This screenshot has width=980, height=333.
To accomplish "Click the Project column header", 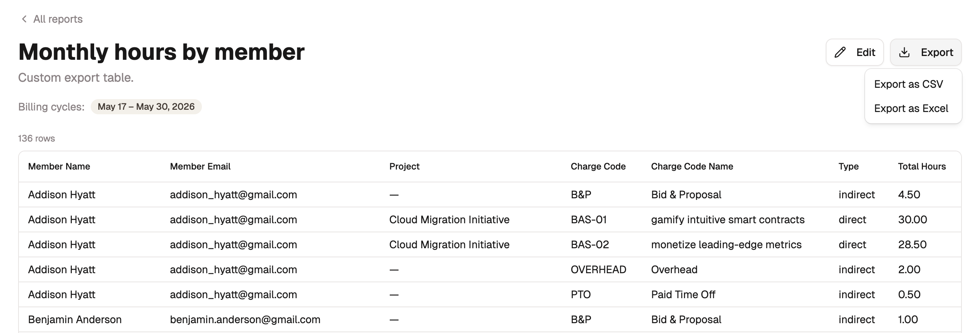I will point(404,166).
